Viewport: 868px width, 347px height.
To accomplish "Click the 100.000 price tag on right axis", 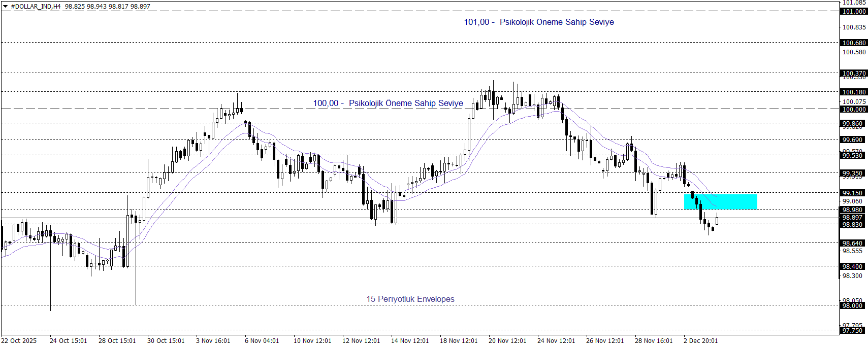I will (x=854, y=109).
